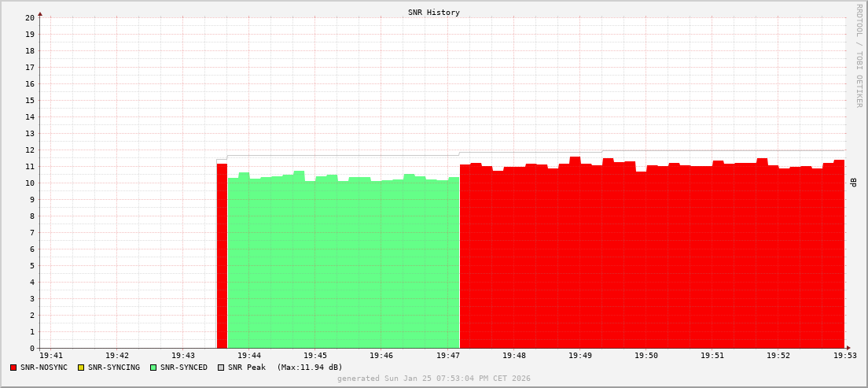Click the green SNR-SYNCED legend swatch
This screenshot has width=868, height=388.
click(153, 368)
